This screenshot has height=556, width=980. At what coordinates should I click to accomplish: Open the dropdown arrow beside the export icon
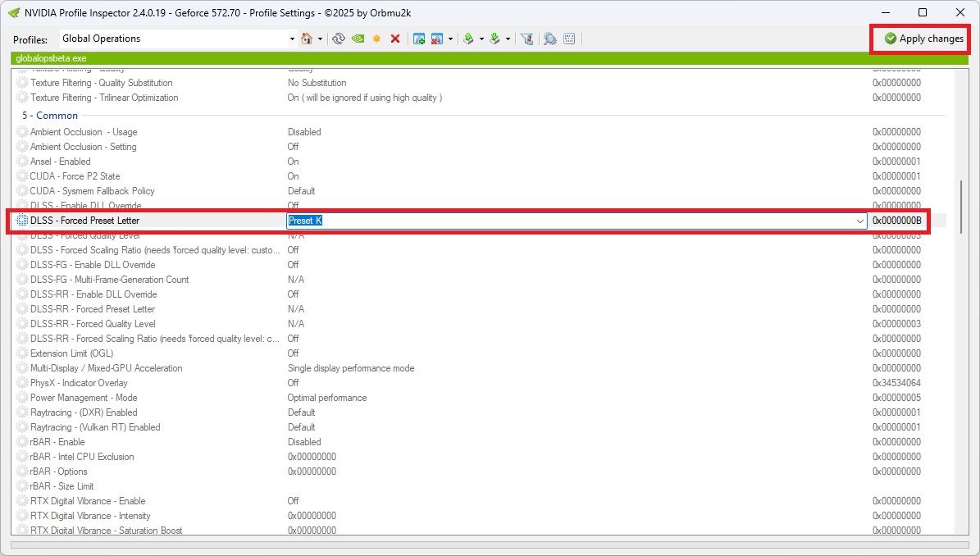481,39
